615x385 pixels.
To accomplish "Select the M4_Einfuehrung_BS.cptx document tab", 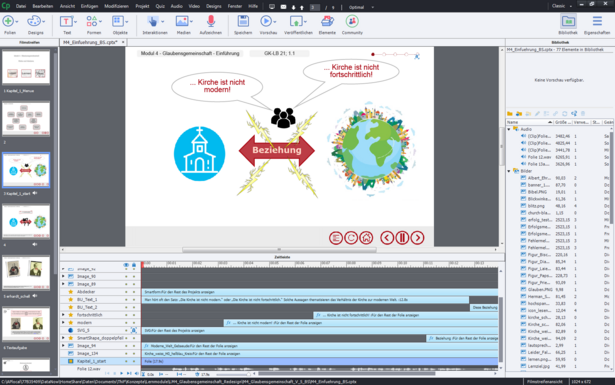I will [90, 42].
